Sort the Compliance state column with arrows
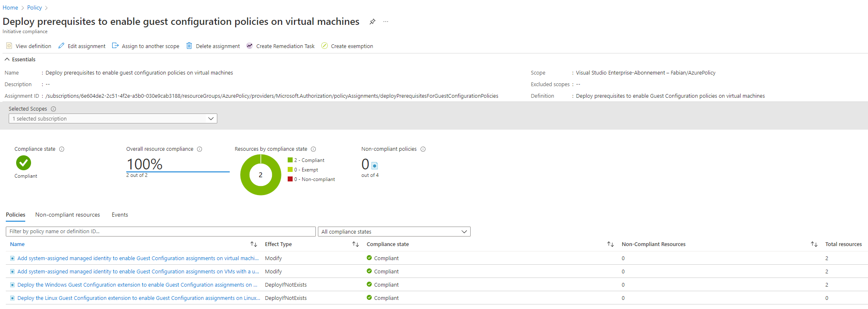 (x=611, y=244)
